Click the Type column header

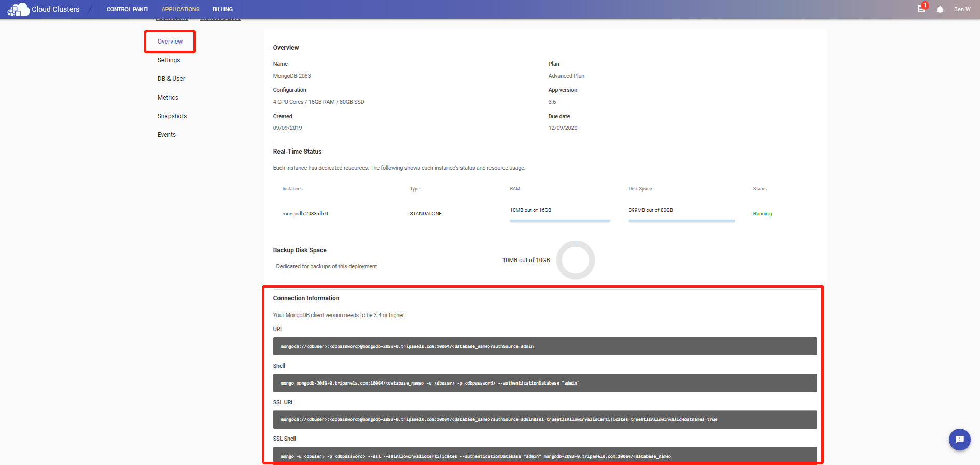pos(415,189)
